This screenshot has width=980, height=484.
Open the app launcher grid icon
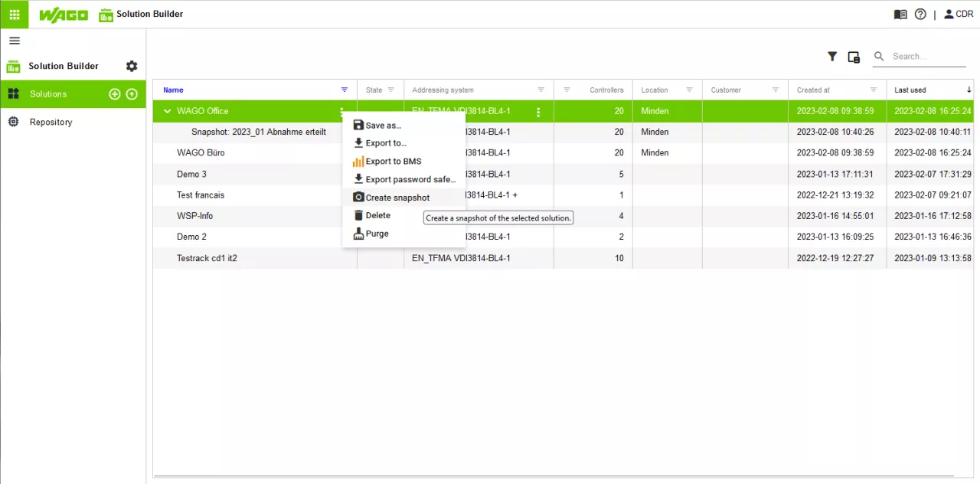coord(14,14)
